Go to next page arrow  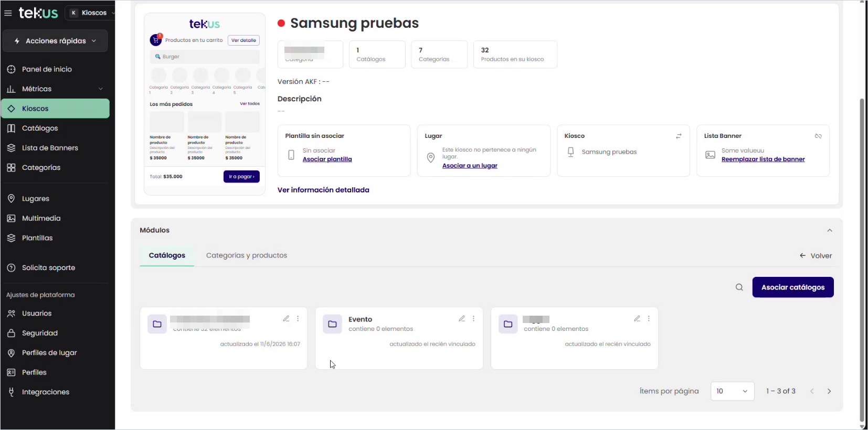(x=829, y=391)
